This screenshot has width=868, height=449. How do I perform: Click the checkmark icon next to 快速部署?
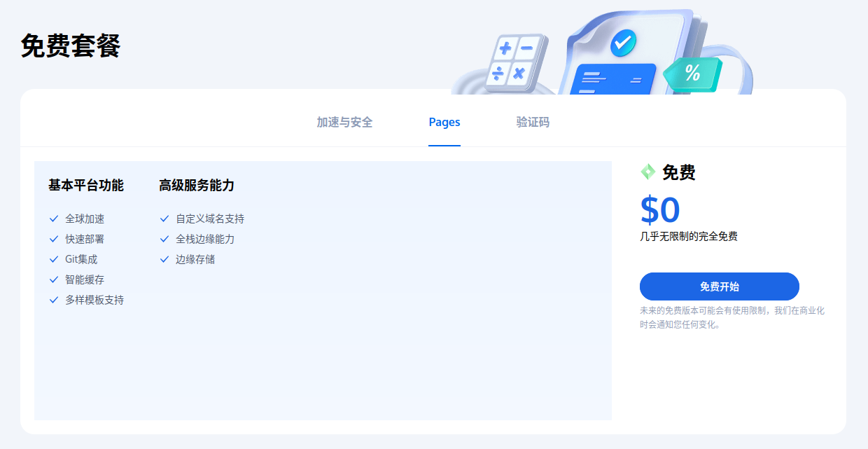coord(54,239)
